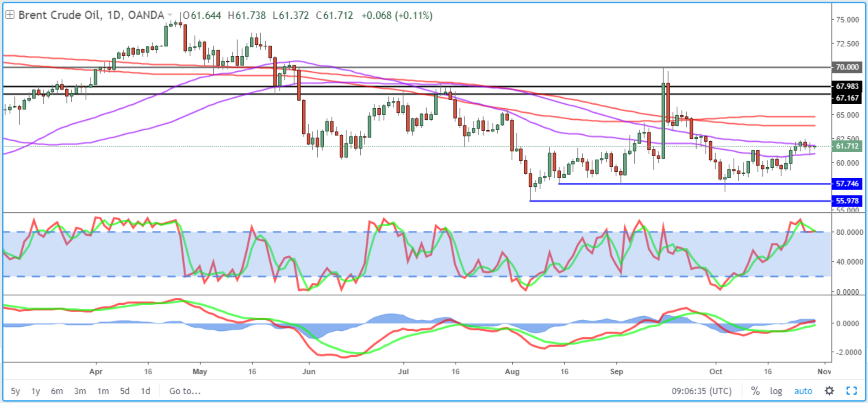This screenshot has width=868, height=403.
Task: Click the 72.500 price scale label
Action: tap(847, 43)
